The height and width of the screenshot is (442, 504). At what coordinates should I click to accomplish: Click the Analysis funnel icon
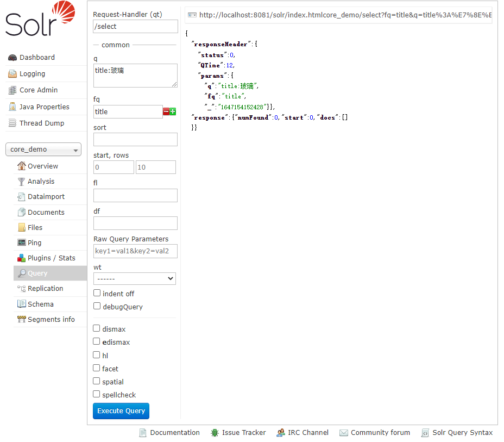click(x=22, y=182)
